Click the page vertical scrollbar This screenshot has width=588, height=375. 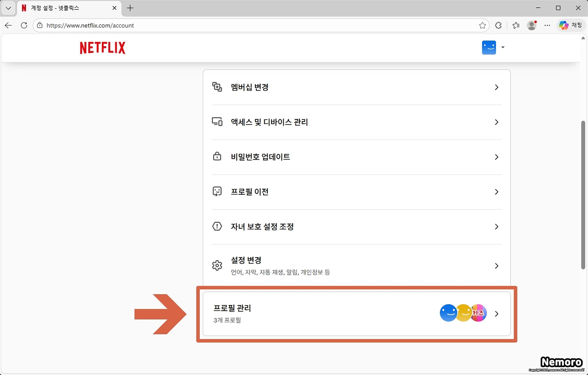[583, 195]
